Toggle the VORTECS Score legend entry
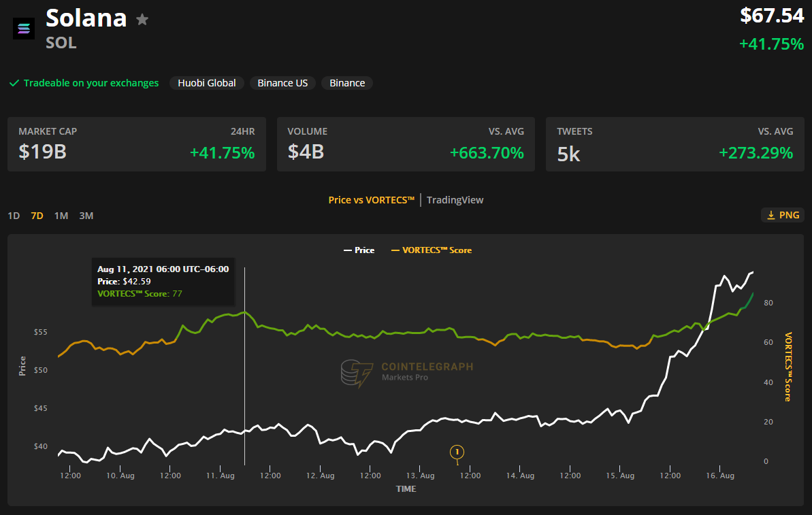Viewport: 812px width, 515px height. coord(432,250)
